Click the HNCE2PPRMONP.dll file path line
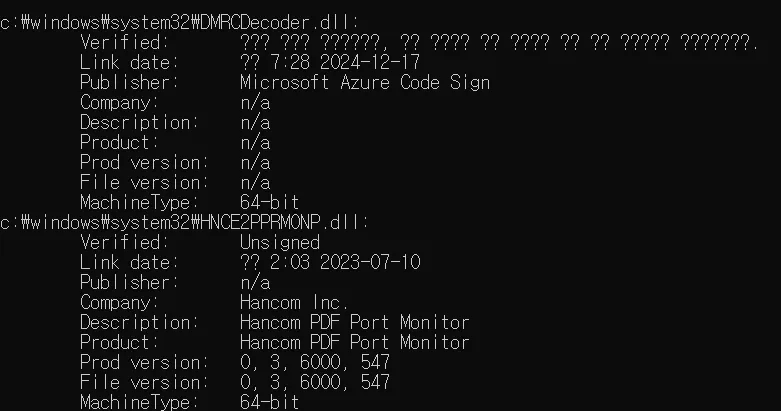 184,223
